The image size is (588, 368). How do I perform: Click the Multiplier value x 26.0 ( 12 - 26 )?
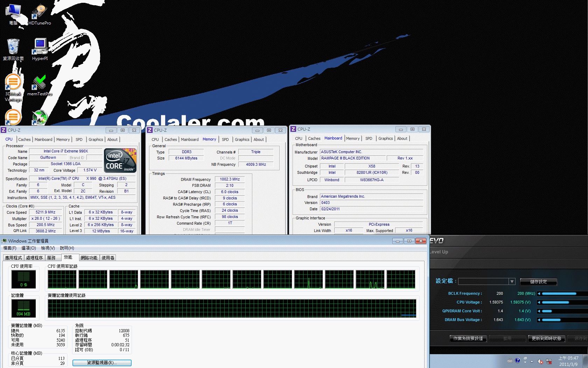click(45, 219)
